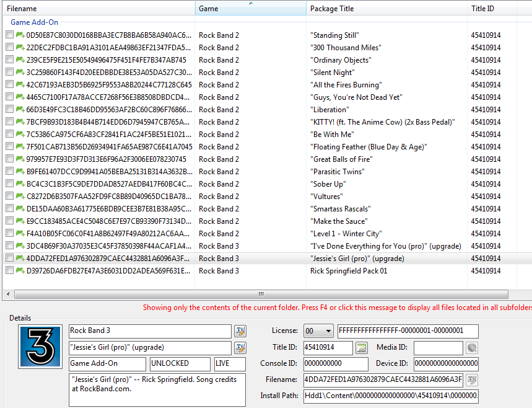Click the gamepad icon for "Standing Still" row
Viewport: 532px width, 408px height.
[x=20, y=35]
